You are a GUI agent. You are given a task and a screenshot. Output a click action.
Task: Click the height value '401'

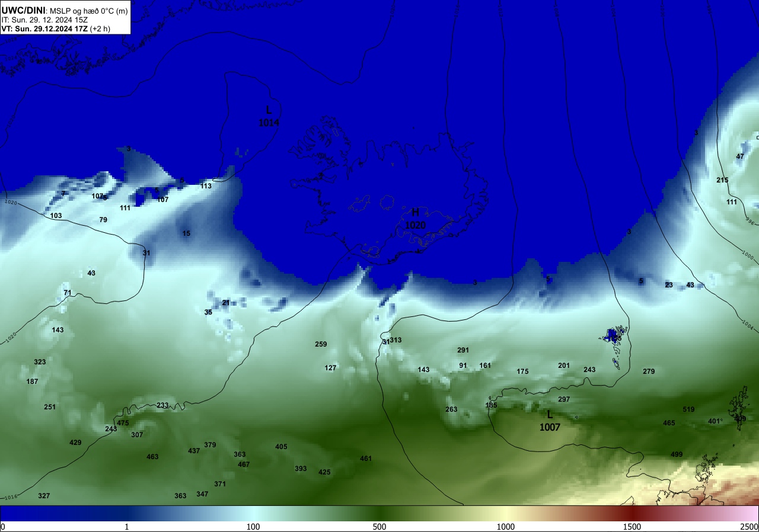(x=714, y=421)
